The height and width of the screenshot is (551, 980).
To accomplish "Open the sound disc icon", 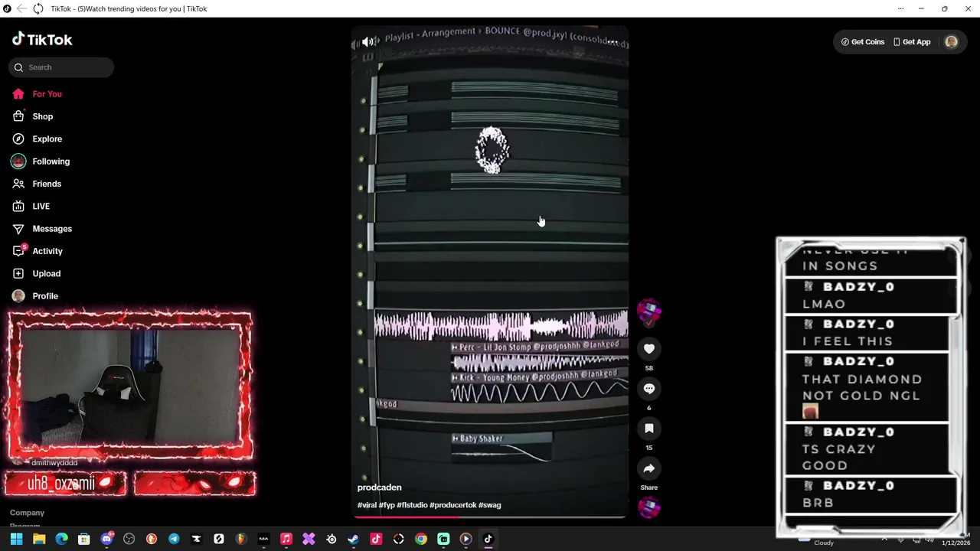I will point(649,507).
